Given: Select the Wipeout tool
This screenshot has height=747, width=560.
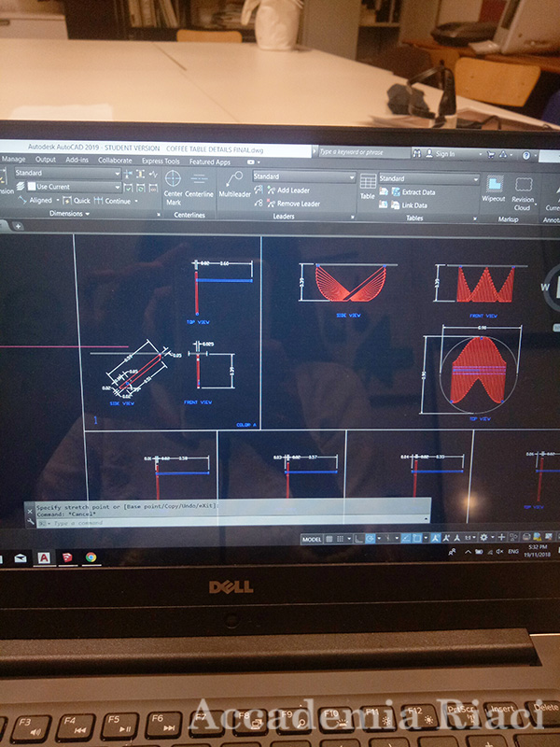Looking at the screenshot, I should pyautogui.click(x=494, y=189).
